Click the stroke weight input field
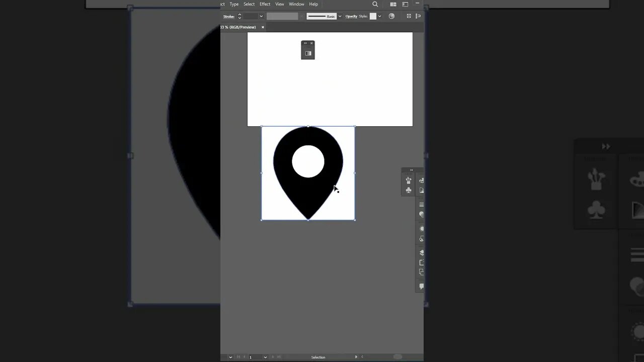Image resolution: width=644 pixels, height=362 pixels. tap(251, 16)
